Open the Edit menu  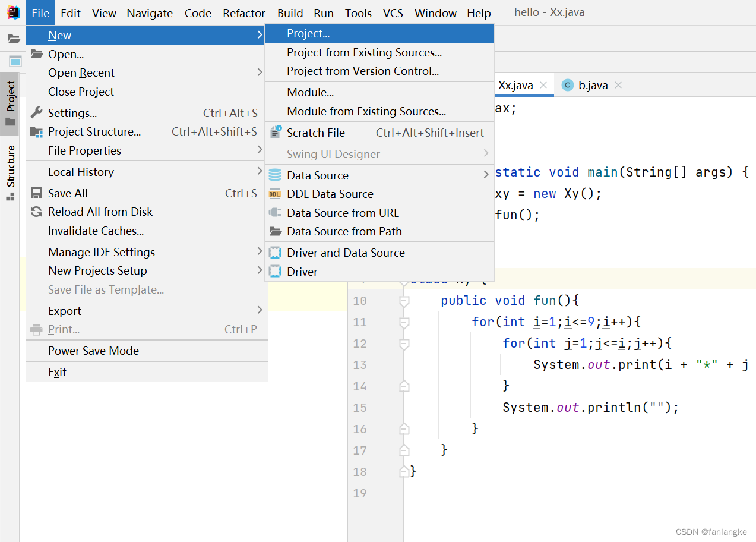pyautogui.click(x=71, y=13)
